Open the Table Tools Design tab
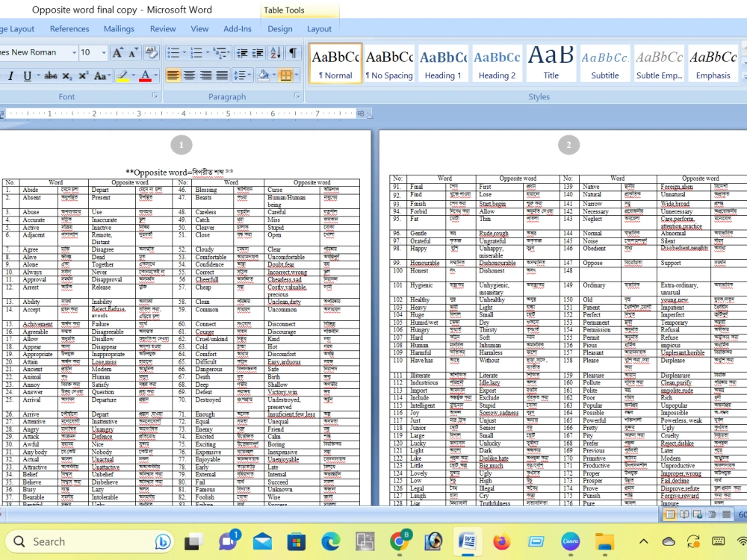 [280, 28]
